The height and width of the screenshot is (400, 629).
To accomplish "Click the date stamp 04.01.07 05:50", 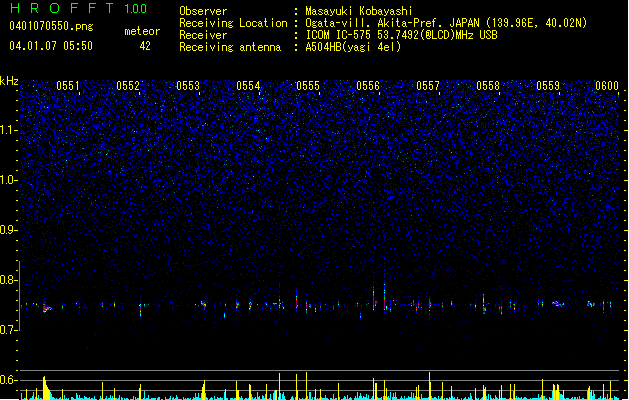I will [51, 46].
